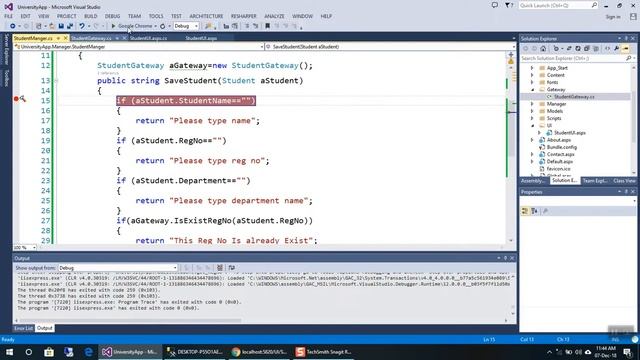Collapse the Gateway folder in Solution Explorer
The width and height of the screenshot is (640, 360).
pyautogui.click(x=532, y=89)
